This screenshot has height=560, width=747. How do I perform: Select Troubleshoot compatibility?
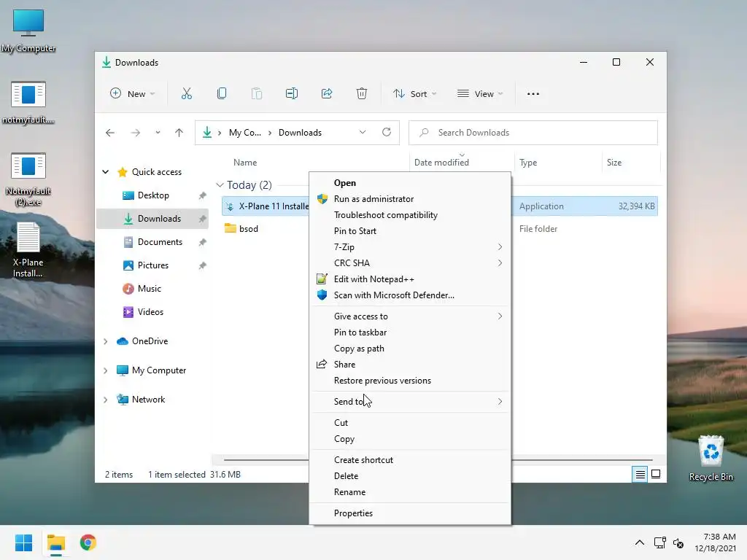[410, 215]
